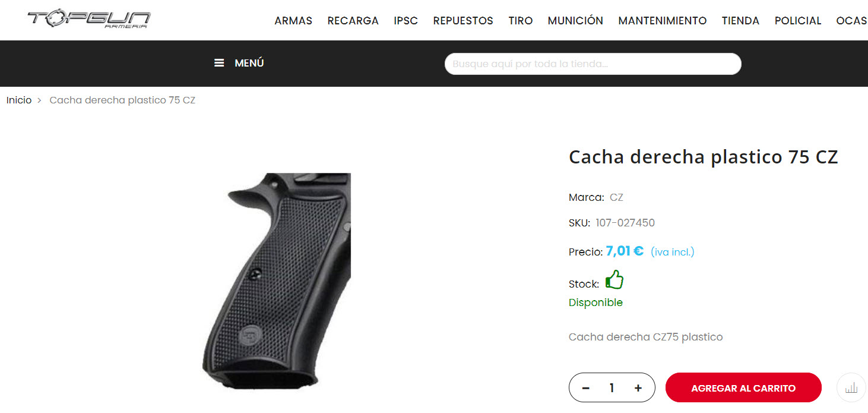868x413 pixels.
Task: Click the green thumbs-up stock icon
Action: (x=614, y=280)
